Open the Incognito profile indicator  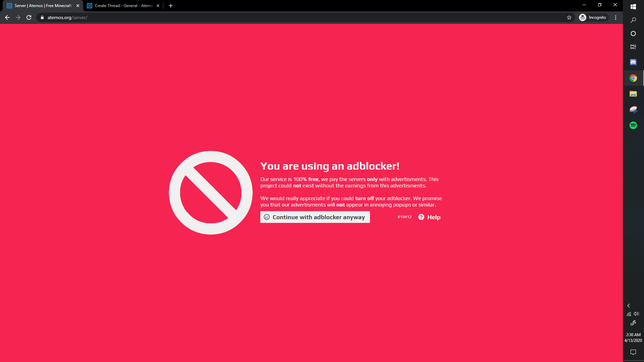point(593,17)
